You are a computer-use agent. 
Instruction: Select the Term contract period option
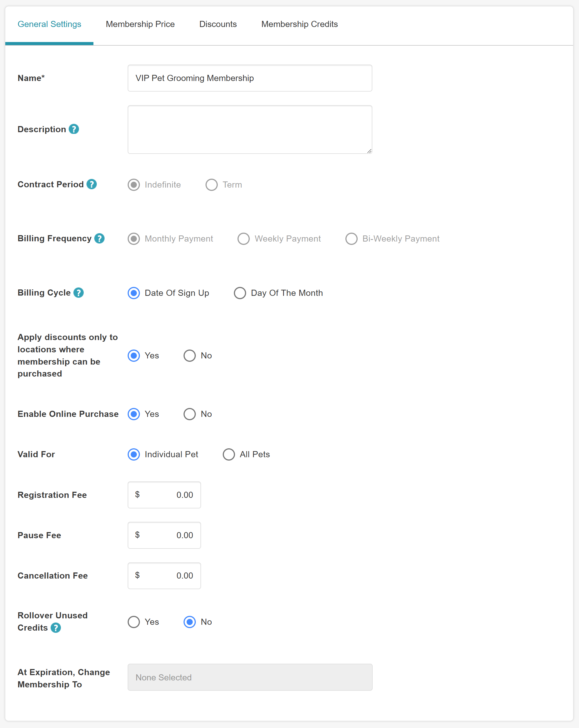212,185
